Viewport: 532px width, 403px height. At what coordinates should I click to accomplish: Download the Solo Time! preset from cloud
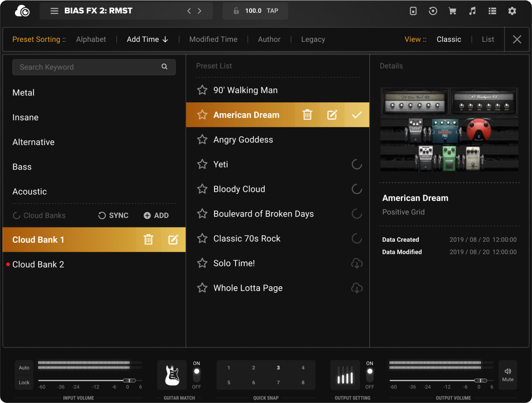click(357, 263)
